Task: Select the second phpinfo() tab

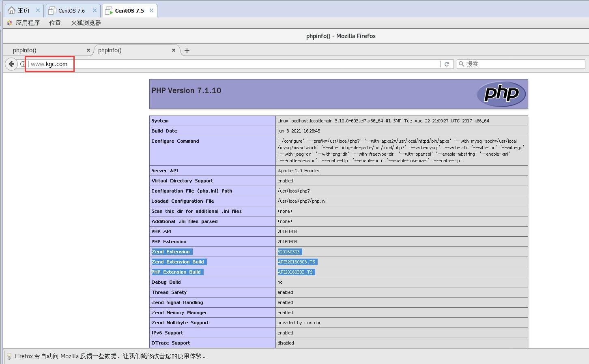Action: coord(137,50)
